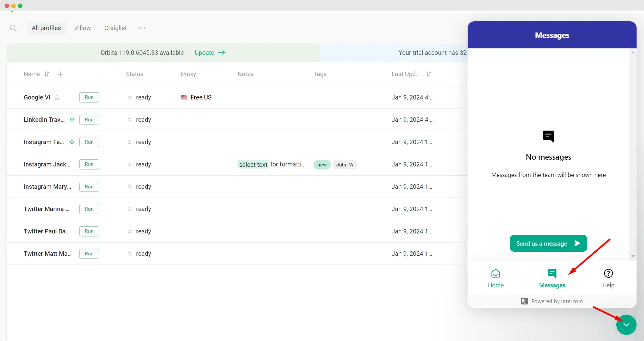Run the Google Vl profile
Screen dimensions: 644x341
89,97
